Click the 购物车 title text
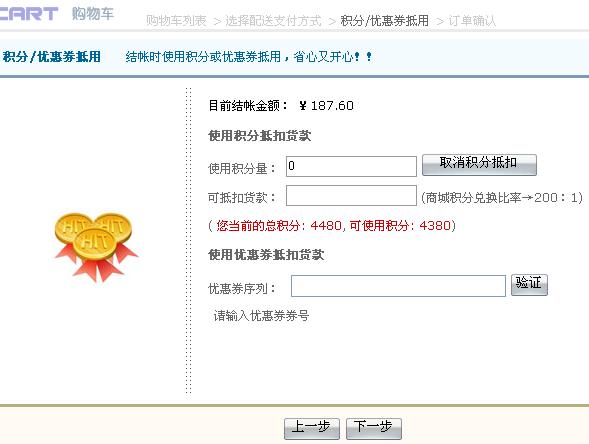The width and height of the screenshot is (589, 444). (93, 14)
